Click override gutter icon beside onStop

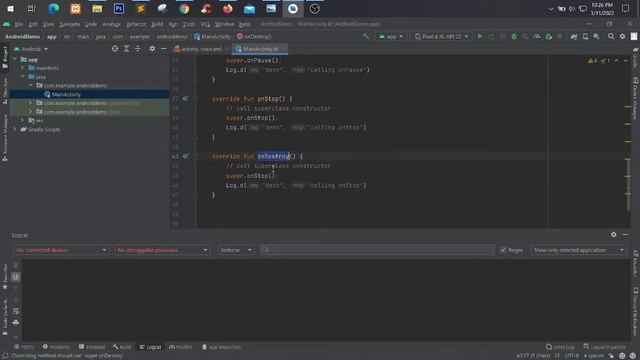pyautogui.click(x=186, y=99)
